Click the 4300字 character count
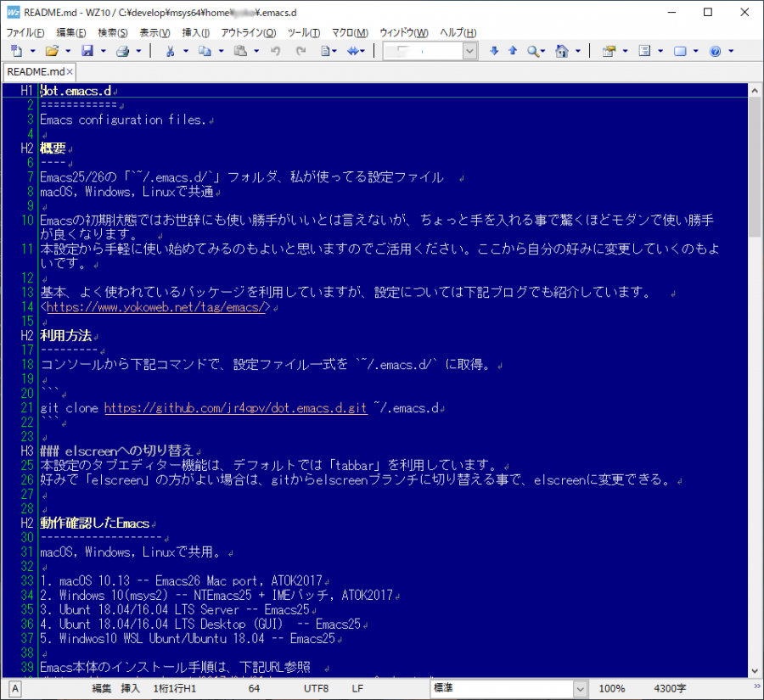This screenshot has width=764, height=700. pos(670,688)
